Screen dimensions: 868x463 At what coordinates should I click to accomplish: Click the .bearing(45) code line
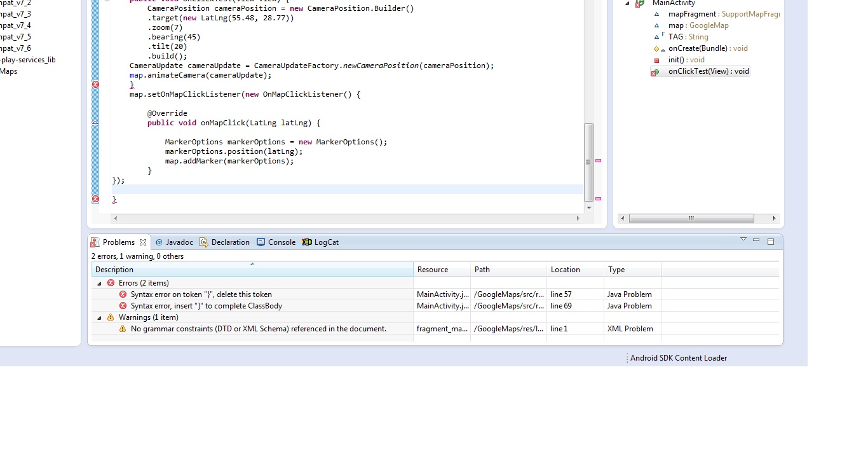174,37
